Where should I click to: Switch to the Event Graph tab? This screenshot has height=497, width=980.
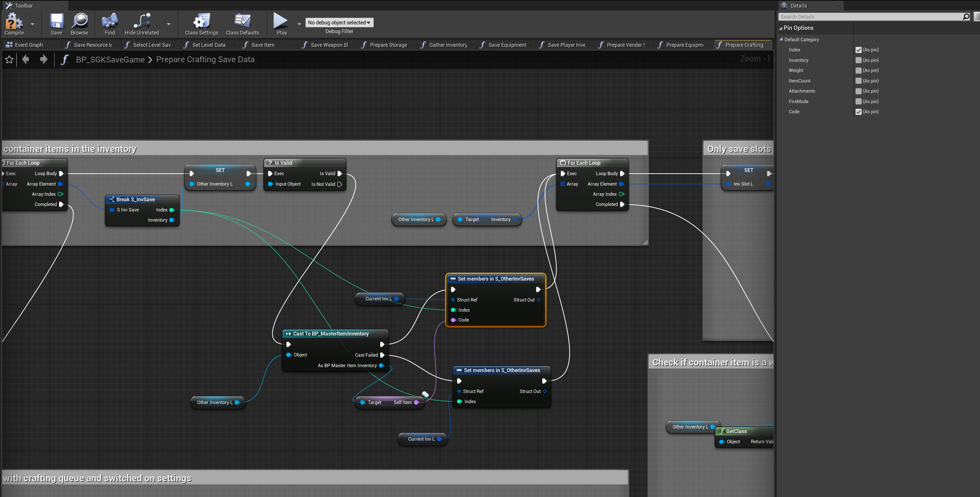click(x=28, y=45)
